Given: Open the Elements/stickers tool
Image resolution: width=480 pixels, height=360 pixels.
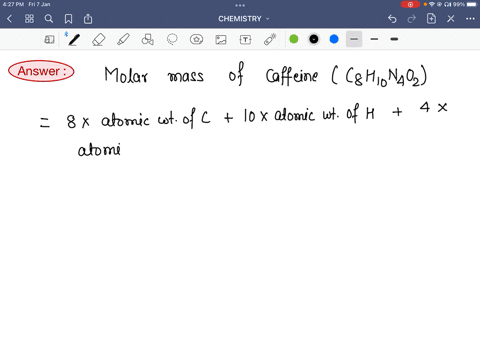Looking at the screenshot, I should [x=196, y=40].
